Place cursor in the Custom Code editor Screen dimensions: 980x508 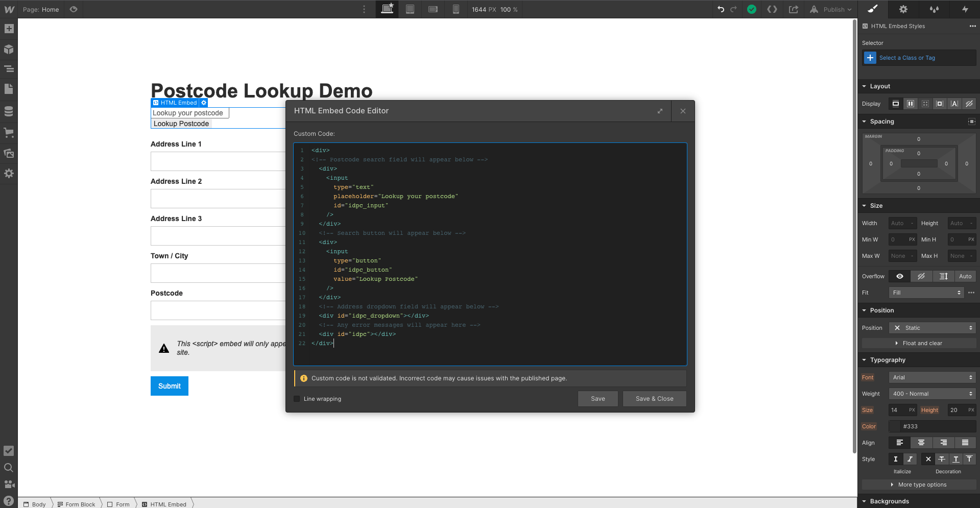485,255
